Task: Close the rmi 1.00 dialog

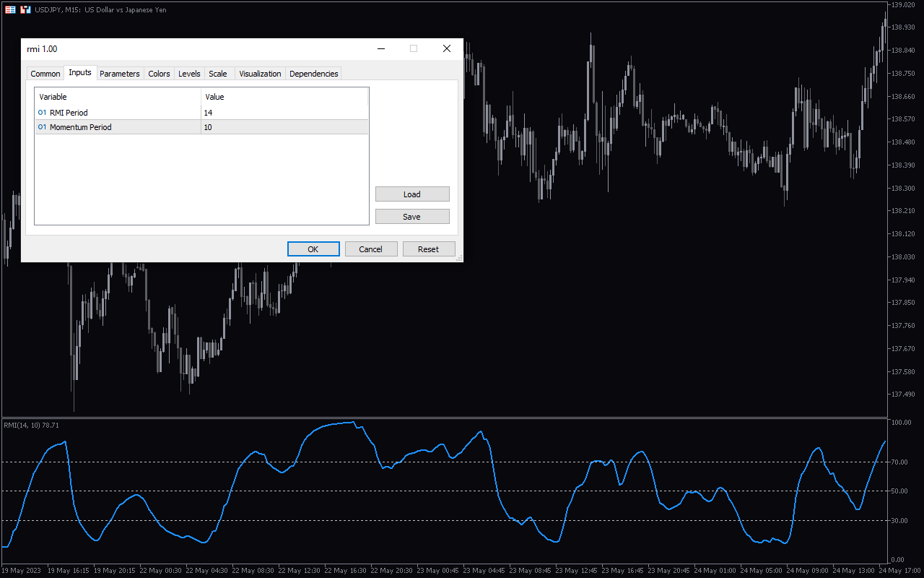Action: (447, 48)
